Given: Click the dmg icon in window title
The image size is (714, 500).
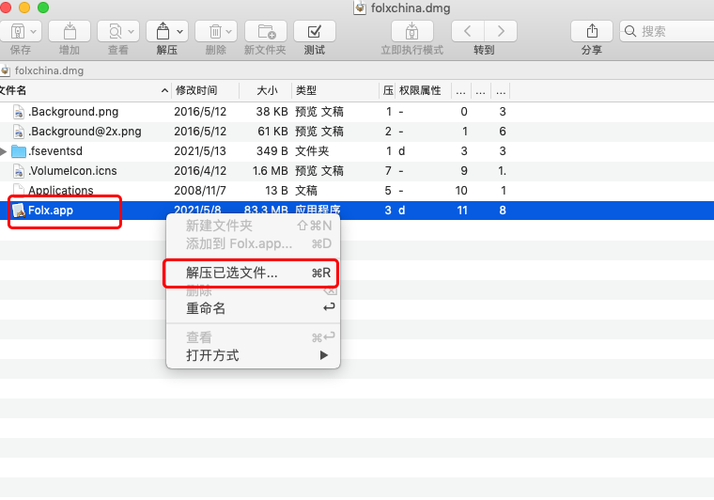Looking at the screenshot, I should click(360, 8).
